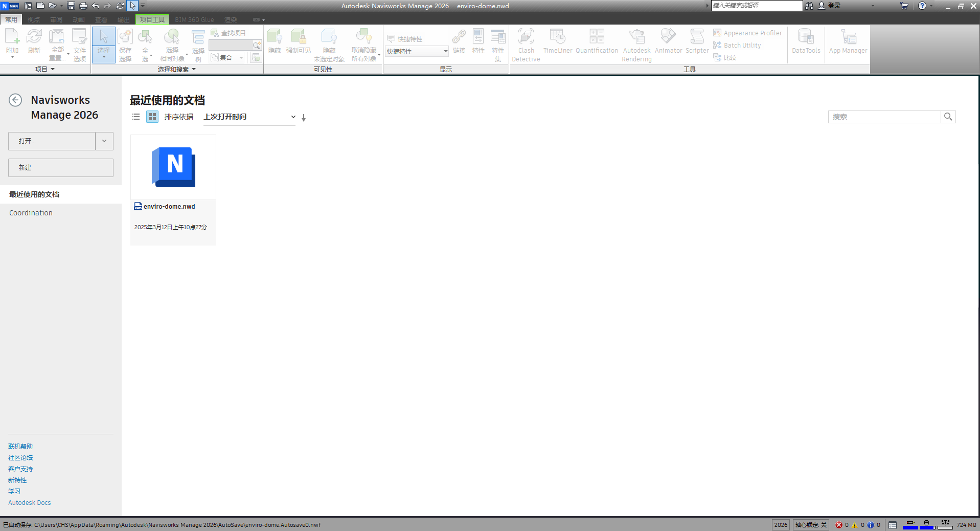Click the 隐藏未选定对象 (Hide Unselected) icon

coord(329,45)
